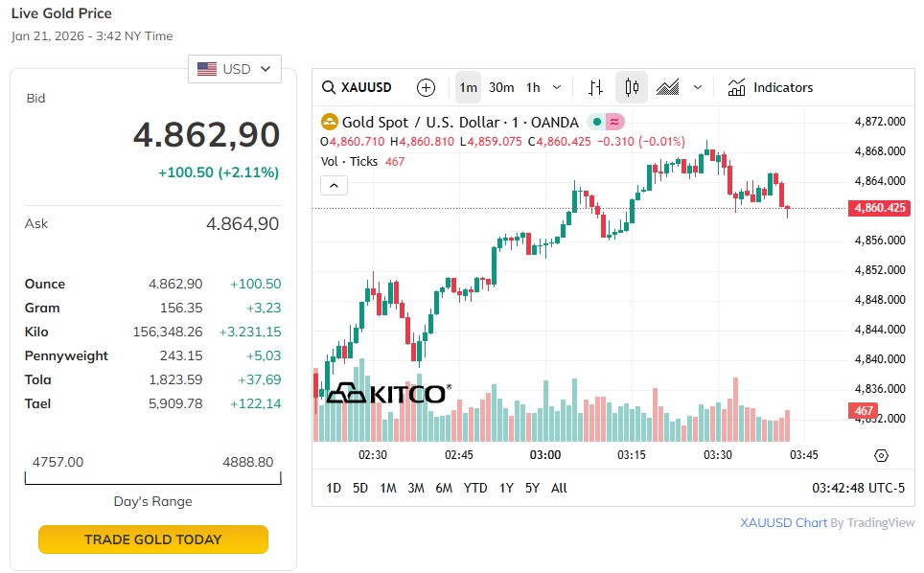Image resolution: width=924 pixels, height=573 pixels.
Task: Switch to 1m interval
Action: click(x=468, y=87)
